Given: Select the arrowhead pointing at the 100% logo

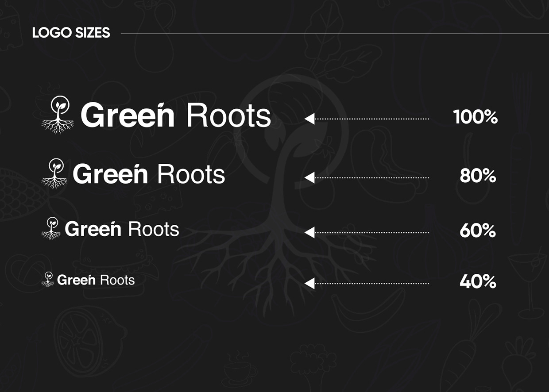Looking at the screenshot, I should click(x=310, y=119).
